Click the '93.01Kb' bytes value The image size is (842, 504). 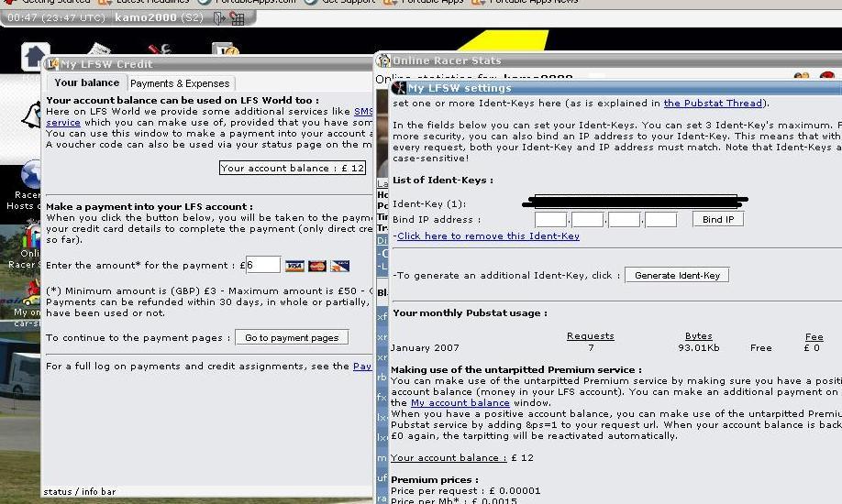[x=699, y=348]
